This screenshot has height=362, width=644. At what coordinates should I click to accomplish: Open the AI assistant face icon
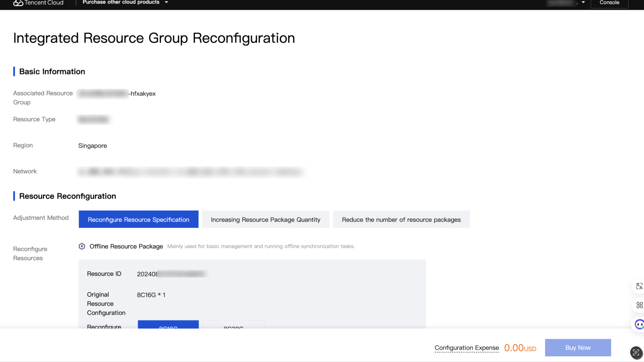[x=639, y=324]
